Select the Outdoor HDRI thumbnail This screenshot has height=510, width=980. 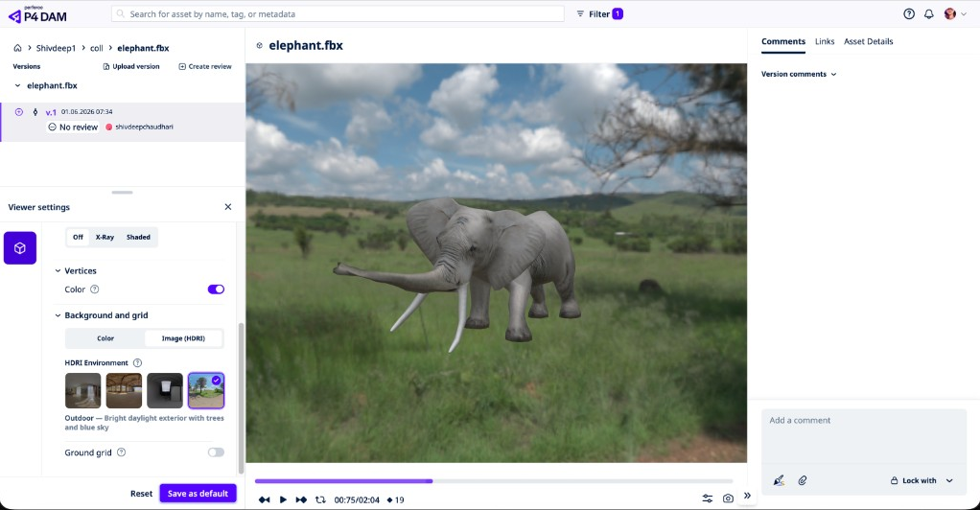205,390
